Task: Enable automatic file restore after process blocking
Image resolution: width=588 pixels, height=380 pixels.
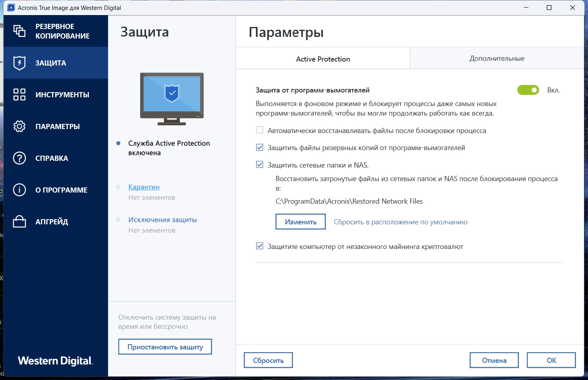Action: [260, 130]
